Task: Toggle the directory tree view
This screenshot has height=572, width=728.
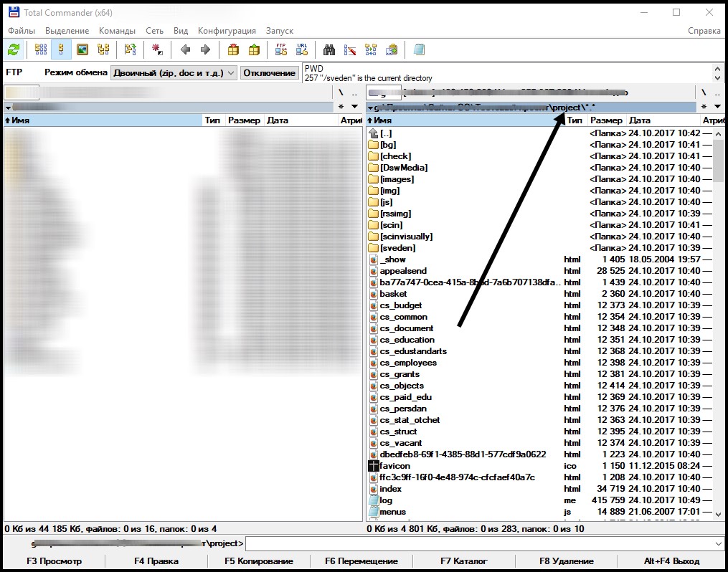Action: click(103, 49)
